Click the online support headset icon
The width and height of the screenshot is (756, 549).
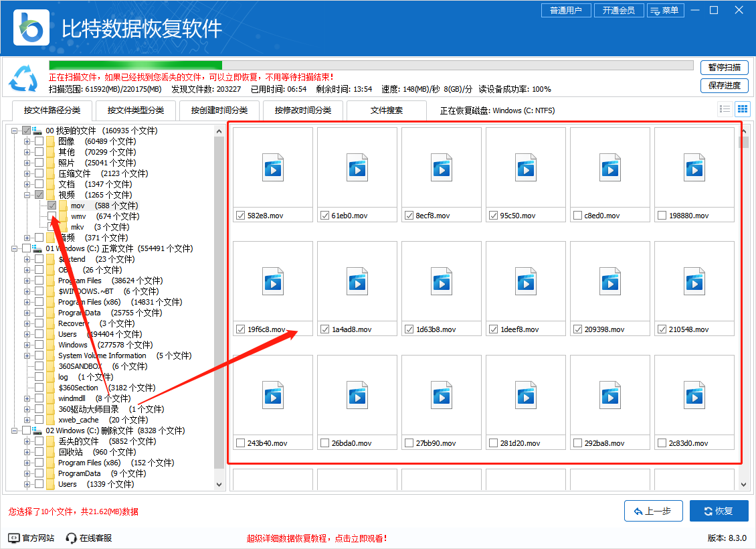[x=72, y=538]
